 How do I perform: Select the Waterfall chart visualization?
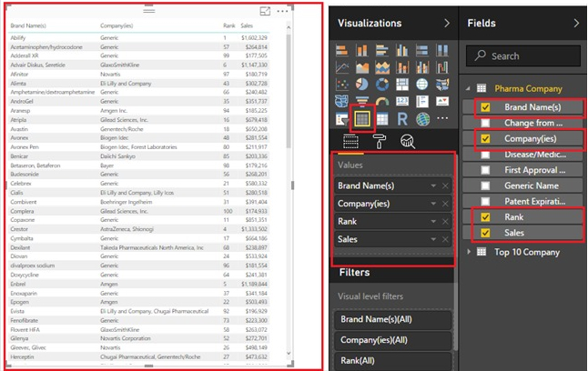pos(442,67)
